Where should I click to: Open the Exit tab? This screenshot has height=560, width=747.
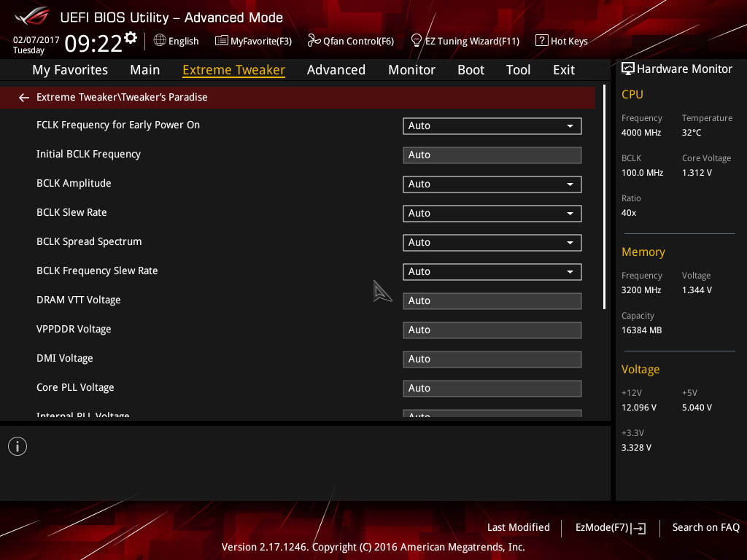click(564, 70)
